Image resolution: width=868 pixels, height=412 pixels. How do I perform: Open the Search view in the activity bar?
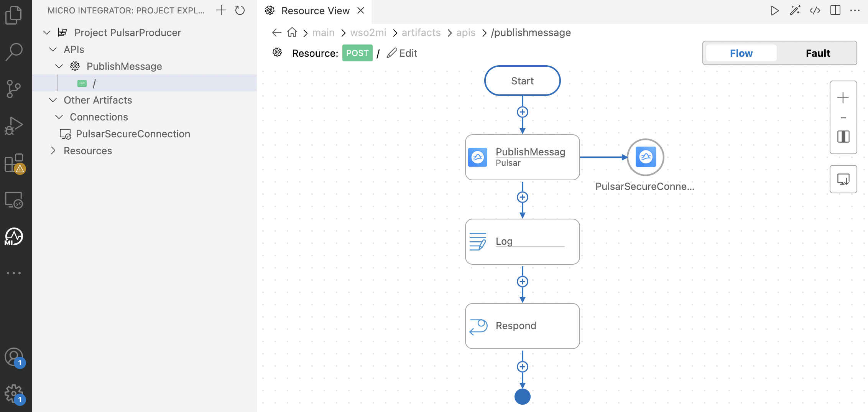(x=14, y=52)
